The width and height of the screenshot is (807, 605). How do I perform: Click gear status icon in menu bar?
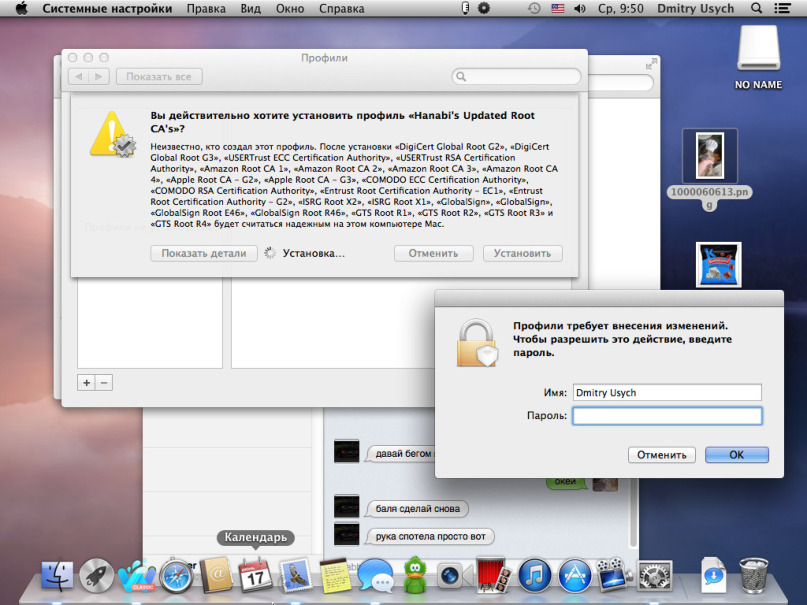pos(484,8)
